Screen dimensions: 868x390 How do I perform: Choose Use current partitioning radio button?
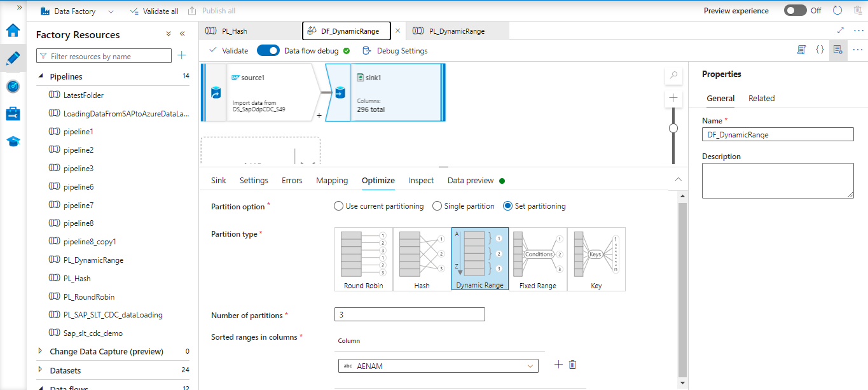tap(338, 206)
